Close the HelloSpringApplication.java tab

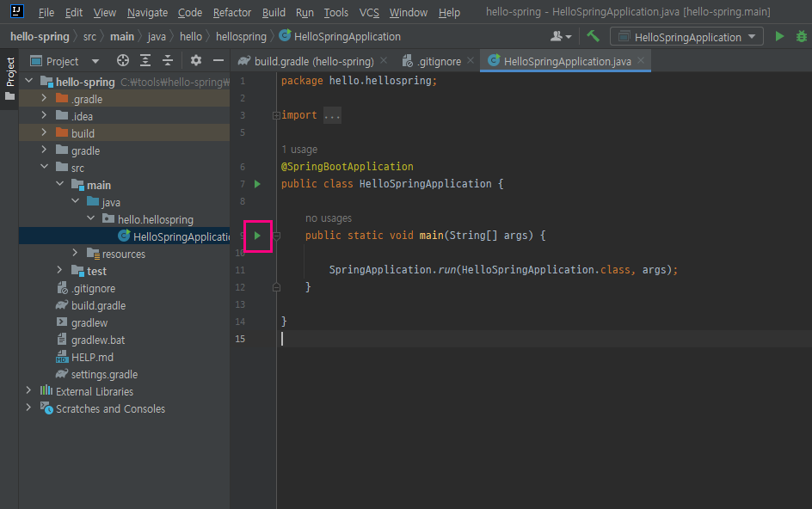(x=641, y=60)
